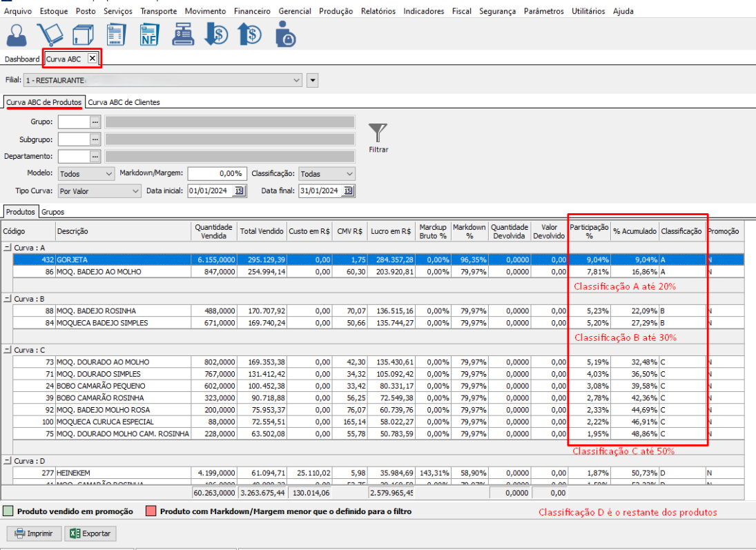The width and height of the screenshot is (756, 550).
Task: Expand the Filial combo box
Action: point(297,81)
